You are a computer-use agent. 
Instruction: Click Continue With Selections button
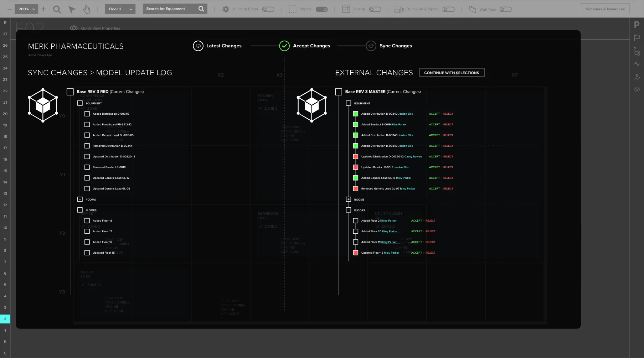point(452,73)
